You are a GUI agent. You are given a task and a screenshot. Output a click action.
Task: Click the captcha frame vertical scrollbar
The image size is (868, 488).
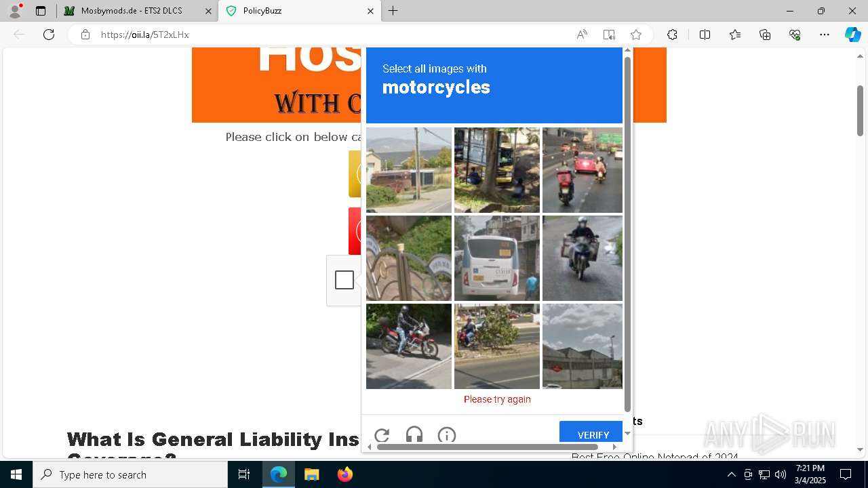(x=627, y=234)
